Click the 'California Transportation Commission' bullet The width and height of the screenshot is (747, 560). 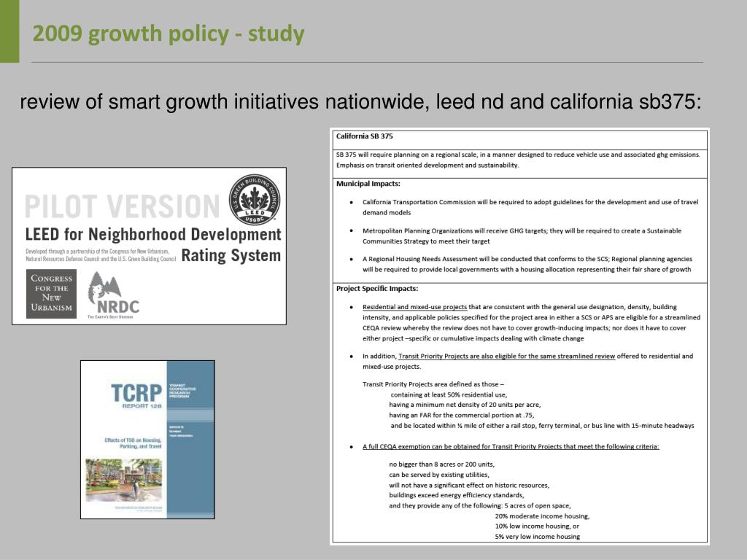pyautogui.click(x=530, y=207)
